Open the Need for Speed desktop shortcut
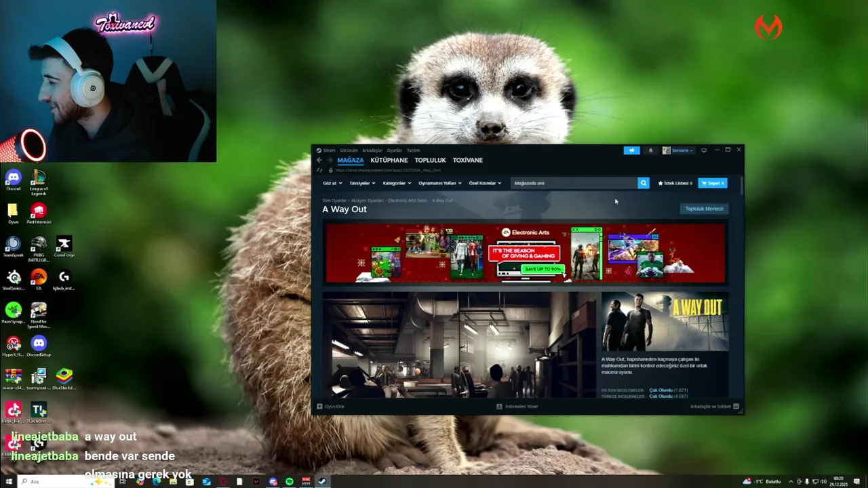 [39, 314]
